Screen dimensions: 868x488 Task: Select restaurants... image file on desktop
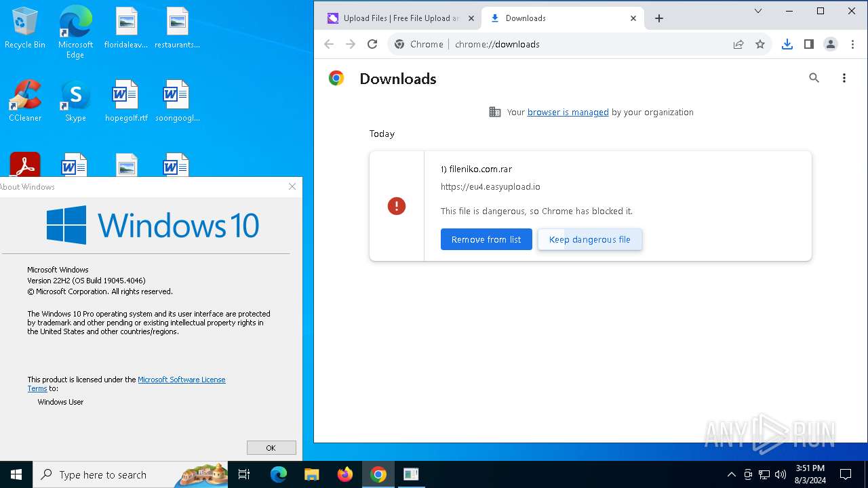click(x=177, y=28)
